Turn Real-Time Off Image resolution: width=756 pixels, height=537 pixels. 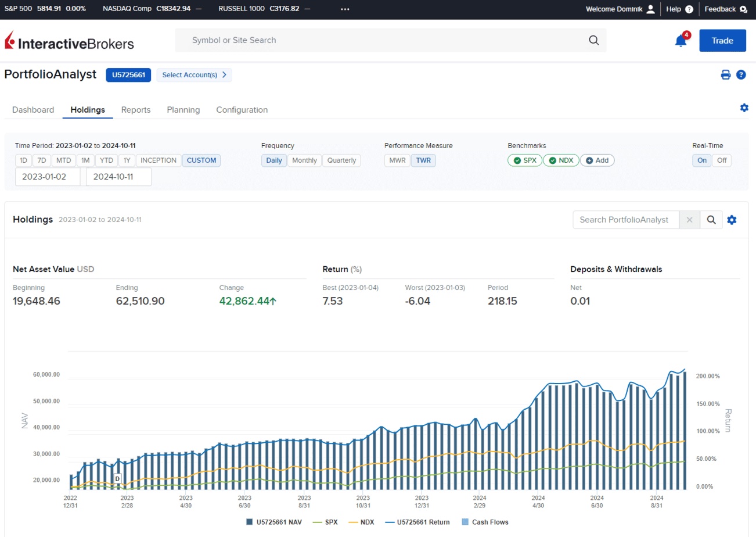pos(721,160)
